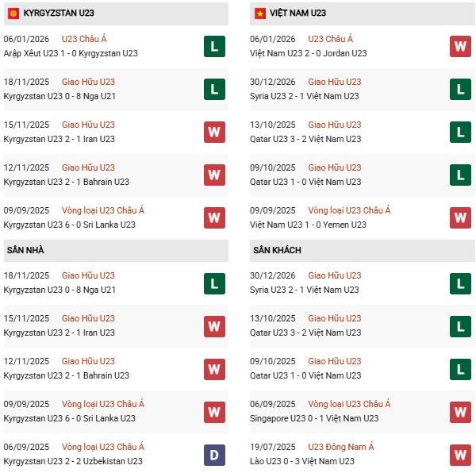Select the SÂN KHÁCH section header

pyautogui.click(x=278, y=250)
